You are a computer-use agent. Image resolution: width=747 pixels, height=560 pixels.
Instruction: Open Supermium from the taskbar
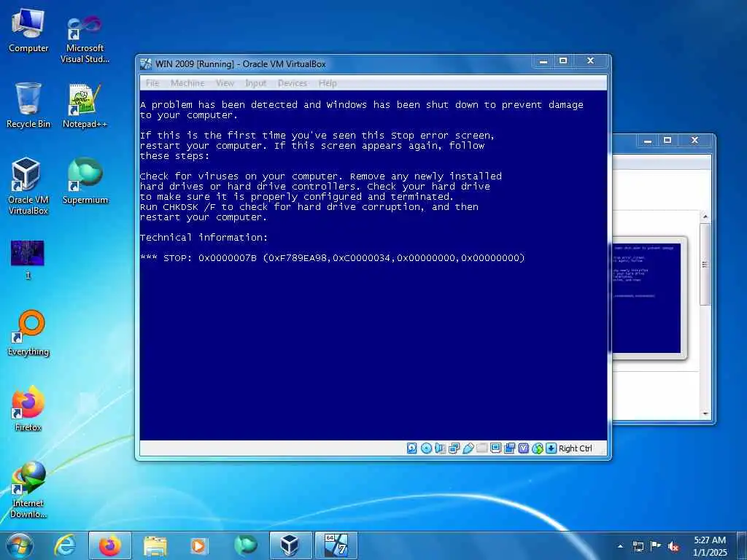tap(245, 545)
